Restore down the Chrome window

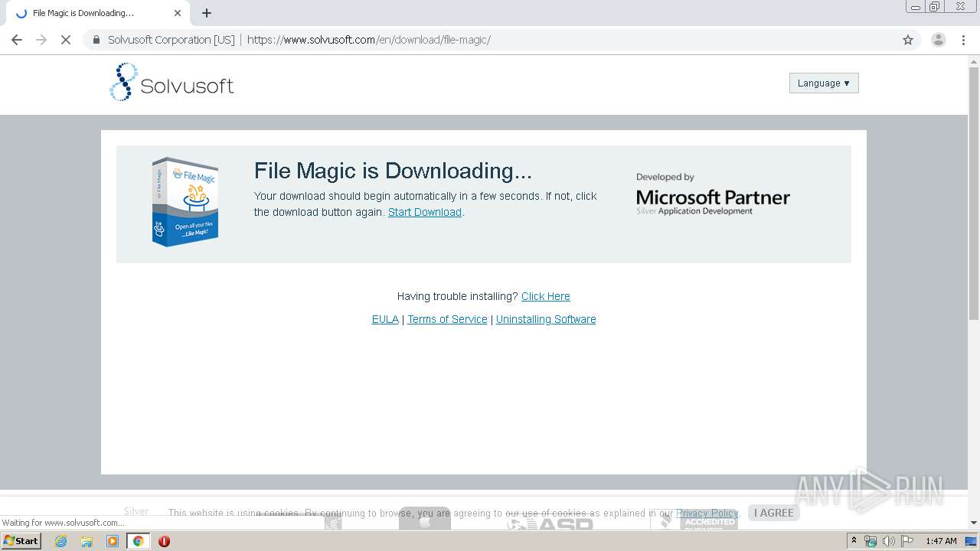click(934, 7)
